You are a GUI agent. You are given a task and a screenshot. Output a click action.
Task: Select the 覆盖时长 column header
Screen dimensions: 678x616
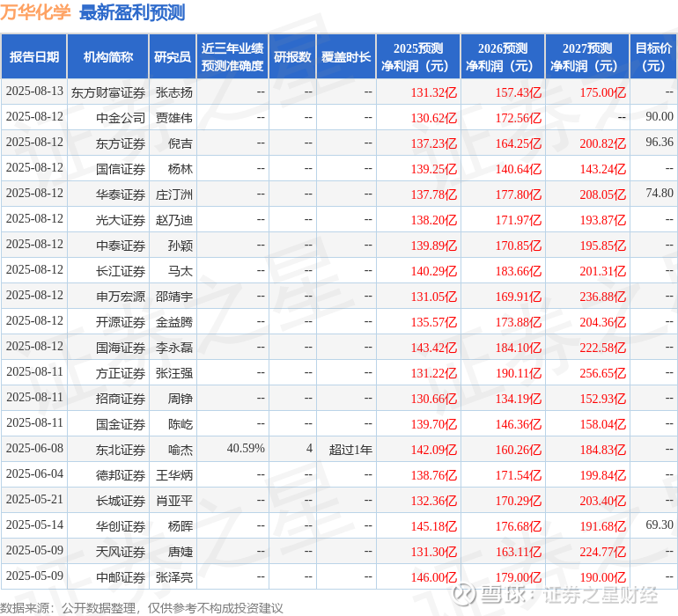click(x=346, y=56)
